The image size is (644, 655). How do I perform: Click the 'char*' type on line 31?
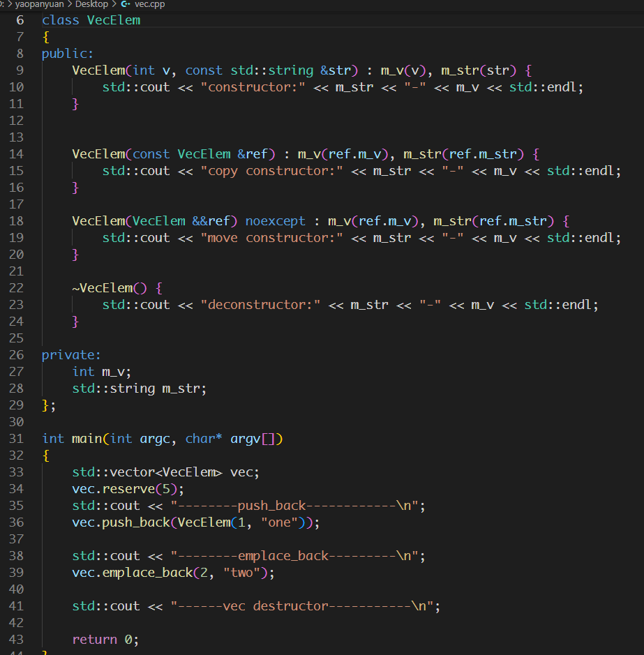[204, 439]
